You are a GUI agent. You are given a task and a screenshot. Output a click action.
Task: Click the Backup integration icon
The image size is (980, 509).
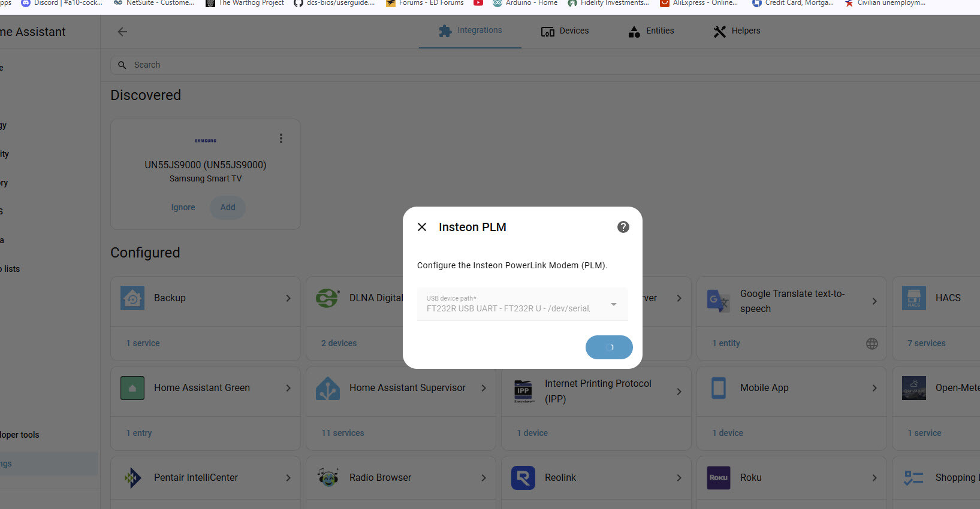132,298
